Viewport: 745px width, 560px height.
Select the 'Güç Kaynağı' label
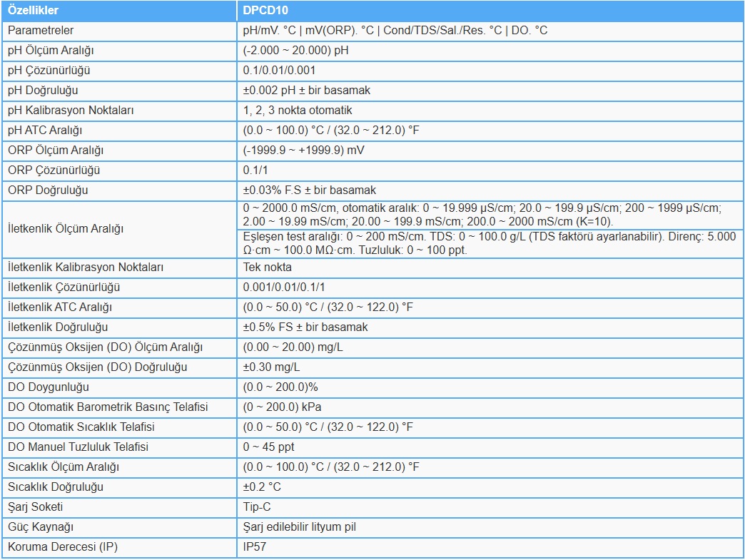41,526
